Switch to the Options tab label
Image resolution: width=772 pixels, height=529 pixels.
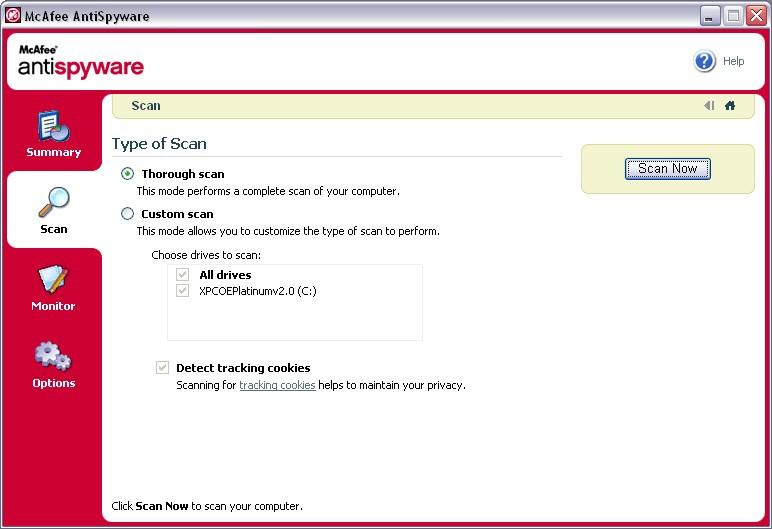click(54, 383)
